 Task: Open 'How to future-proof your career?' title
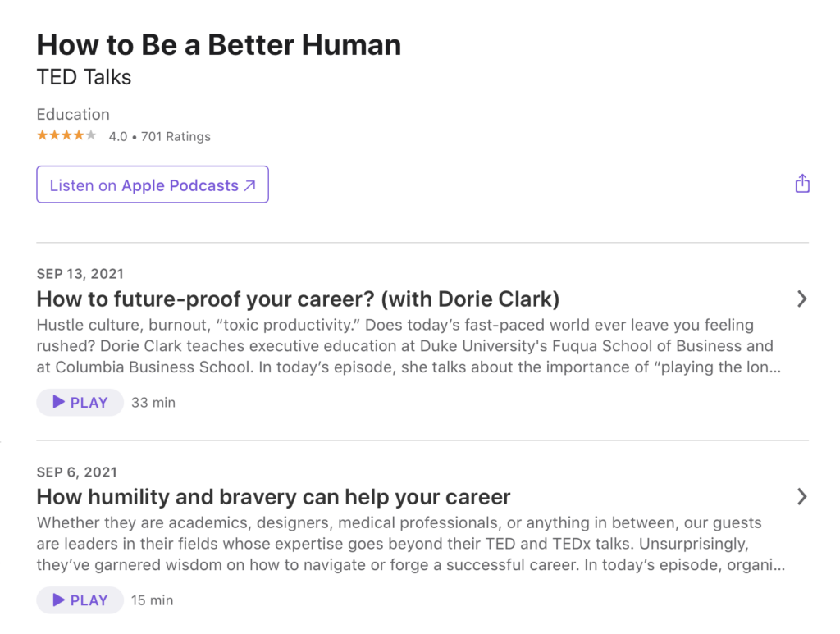point(298,299)
